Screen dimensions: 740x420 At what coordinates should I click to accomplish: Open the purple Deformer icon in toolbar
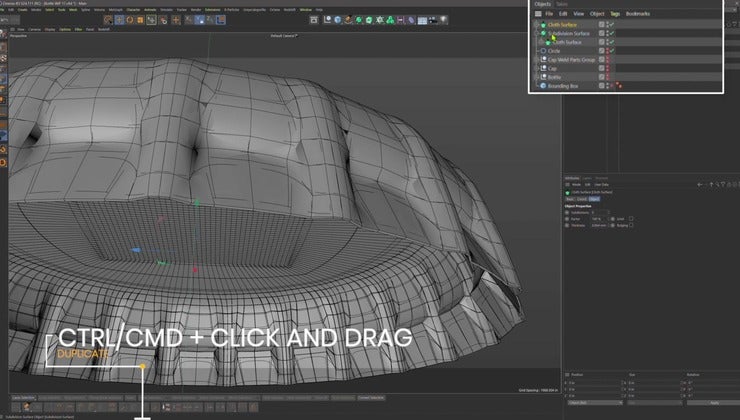411,20
